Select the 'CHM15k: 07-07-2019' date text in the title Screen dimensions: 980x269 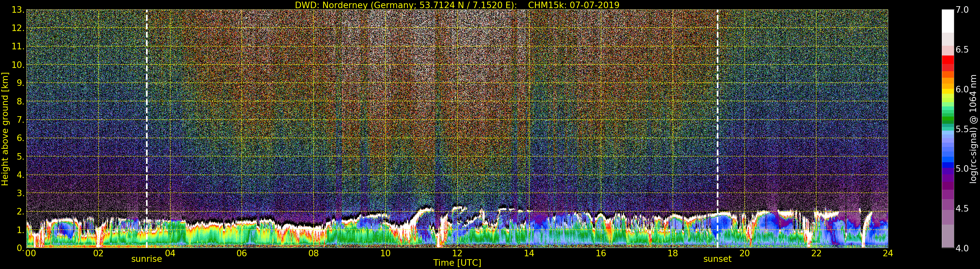click(574, 5)
